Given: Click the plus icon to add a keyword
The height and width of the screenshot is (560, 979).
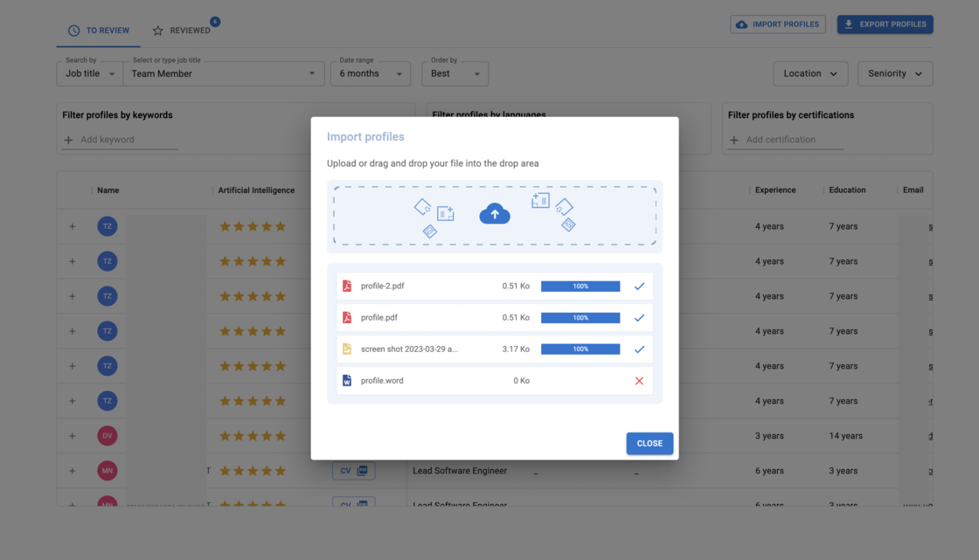Looking at the screenshot, I should point(69,139).
